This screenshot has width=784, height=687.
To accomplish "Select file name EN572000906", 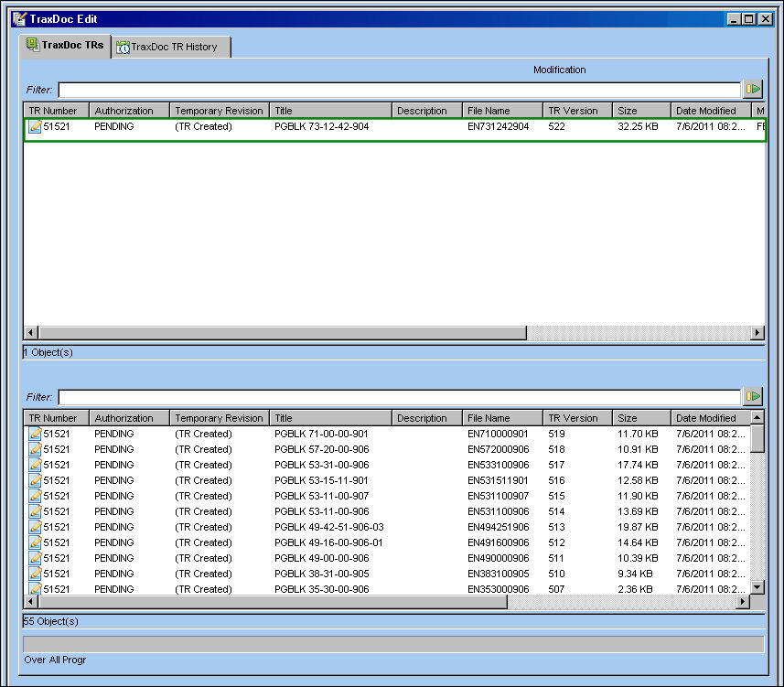I will 498,449.
